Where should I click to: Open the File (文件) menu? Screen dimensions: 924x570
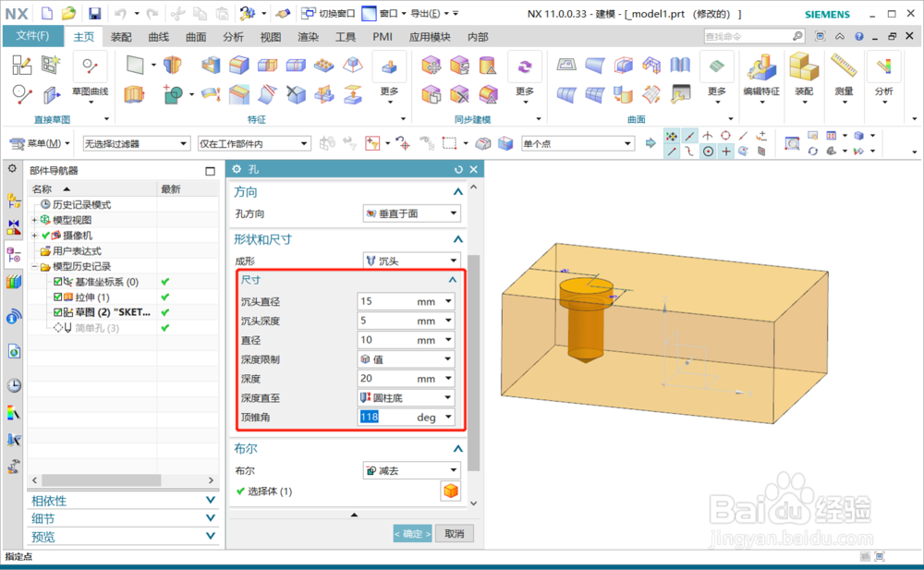tap(32, 36)
